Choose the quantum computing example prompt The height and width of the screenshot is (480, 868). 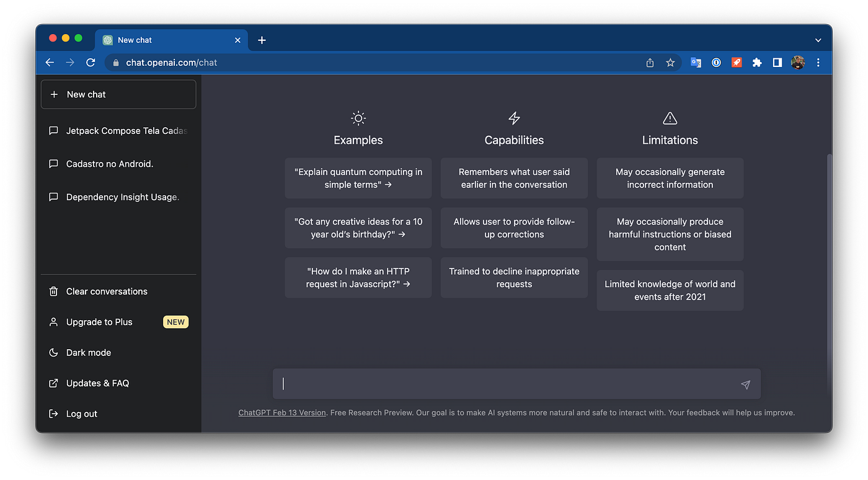point(358,179)
